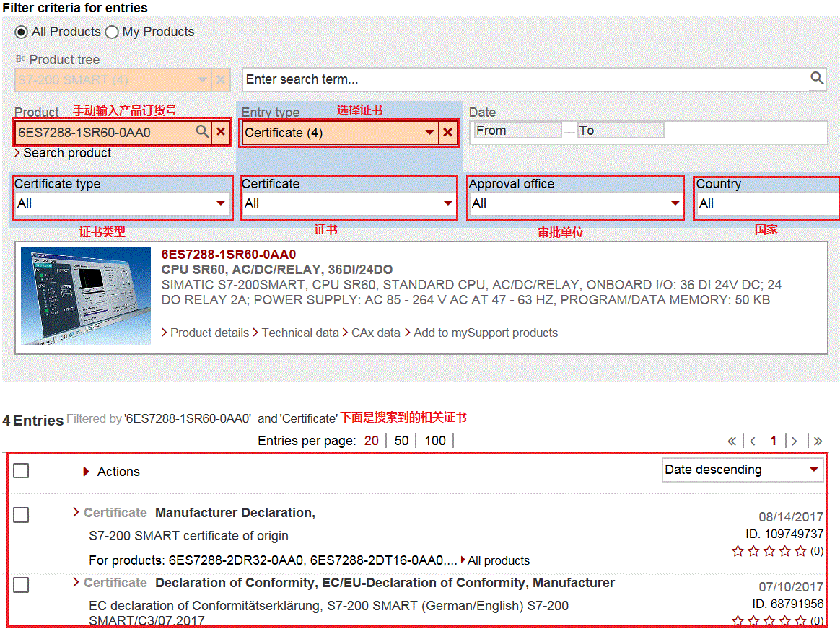Click the S7-200 SMART certificate of origin text

(x=188, y=536)
